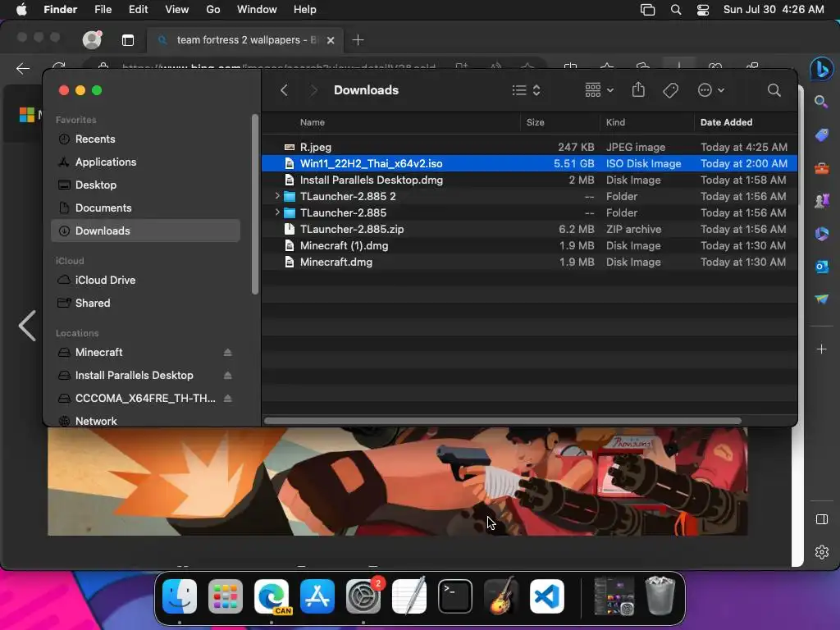The width and height of the screenshot is (840, 630).
Task: Click the Finder search magnifier icon
Action: [x=774, y=90]
